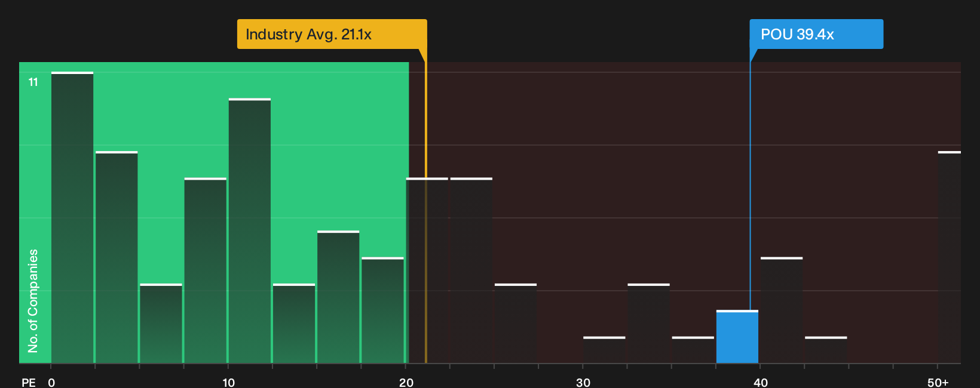Screen dimensions: 980x388
Task: Click the tallest bar at PE 0
Action: (x=72, y=217)
